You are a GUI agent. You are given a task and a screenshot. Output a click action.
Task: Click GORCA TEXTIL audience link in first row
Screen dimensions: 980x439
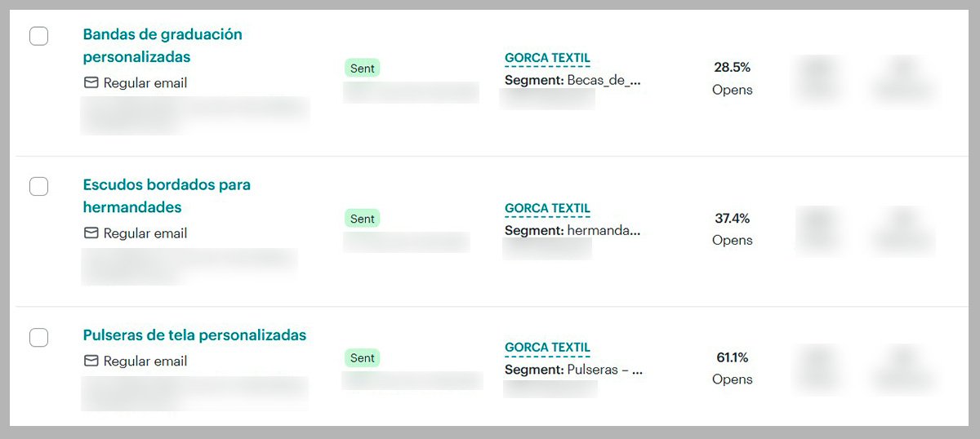pyautogui.click(x=547, y=58)
